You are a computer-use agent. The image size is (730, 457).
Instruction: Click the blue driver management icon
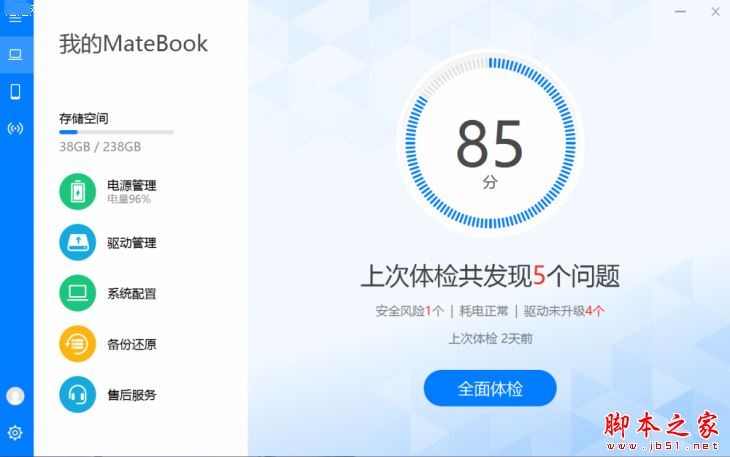78,242
